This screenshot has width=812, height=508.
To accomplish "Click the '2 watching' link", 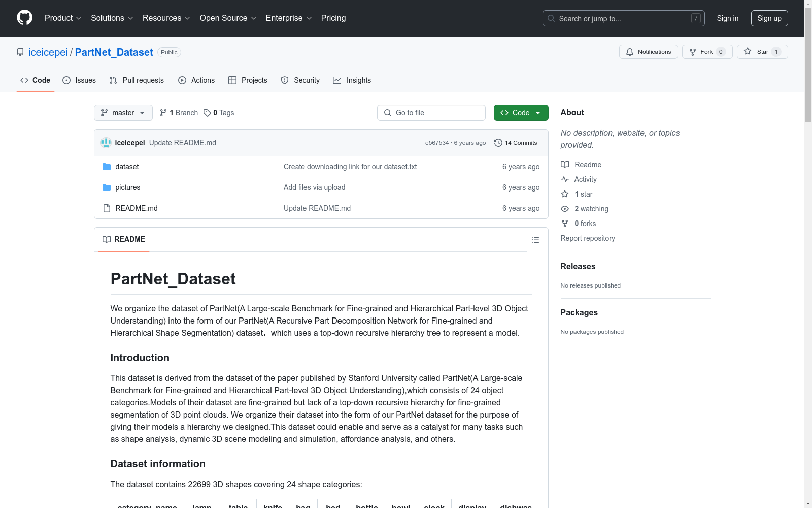I will click(591, 209).
